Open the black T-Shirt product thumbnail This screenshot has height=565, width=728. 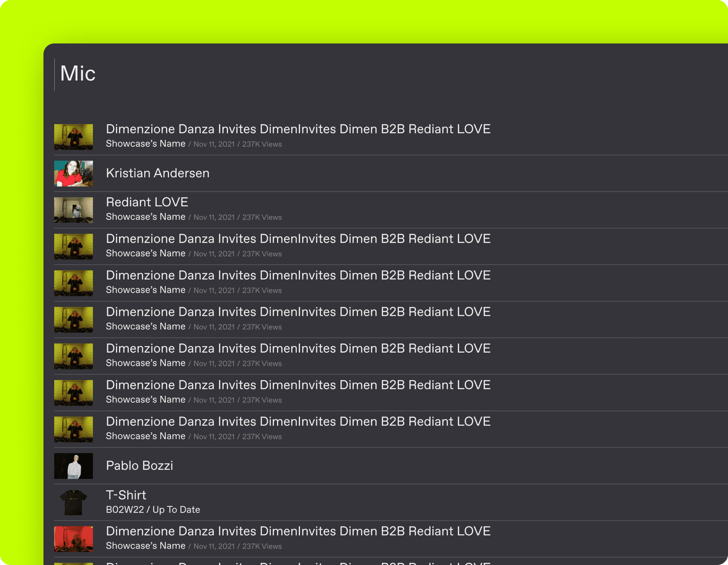click(x=74, y=502)
